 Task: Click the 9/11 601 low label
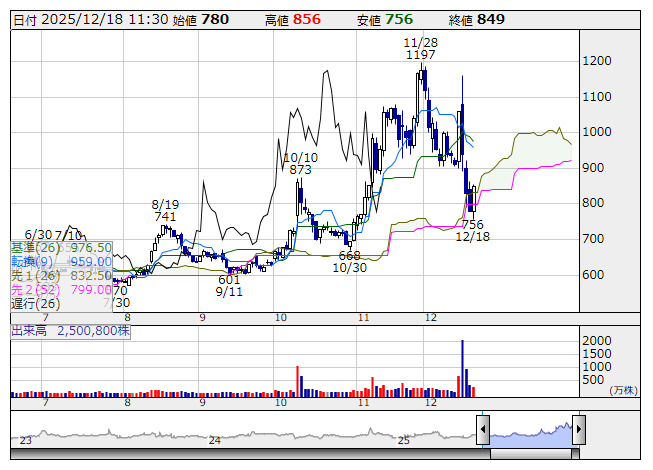coord(229,286)
